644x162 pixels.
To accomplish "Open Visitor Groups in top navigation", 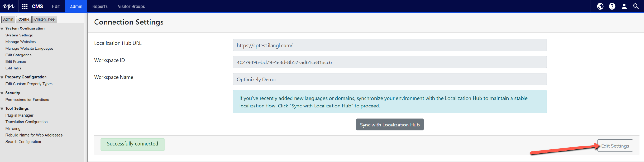I will tap(131, 6).
